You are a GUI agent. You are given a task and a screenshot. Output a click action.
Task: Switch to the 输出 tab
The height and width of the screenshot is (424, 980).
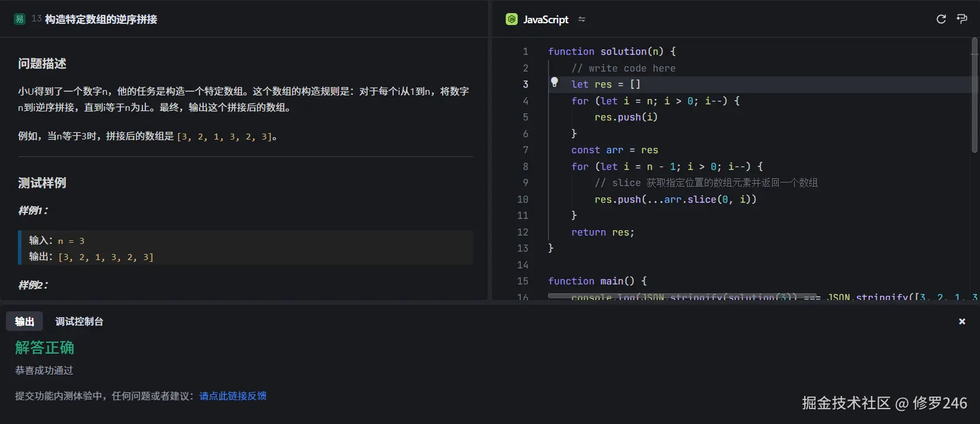tap(24, 321)
